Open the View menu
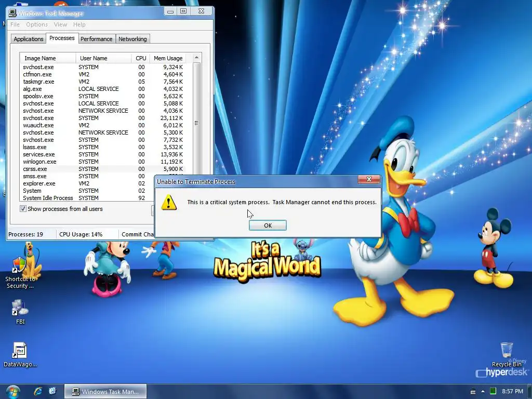This screenshot has width=532, height=399. click(60, 24)
